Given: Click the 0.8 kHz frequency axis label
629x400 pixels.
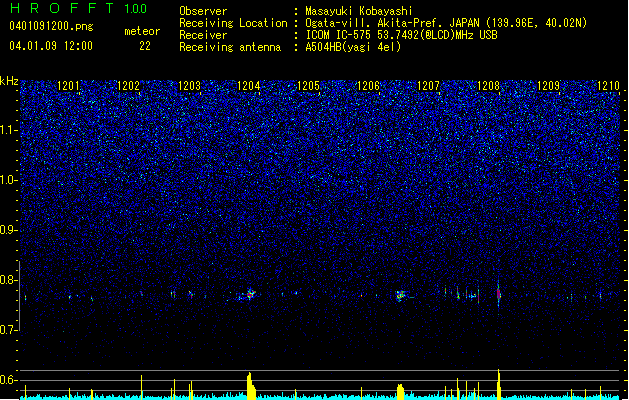Looking at the screenshot, I should coord(9,280).
